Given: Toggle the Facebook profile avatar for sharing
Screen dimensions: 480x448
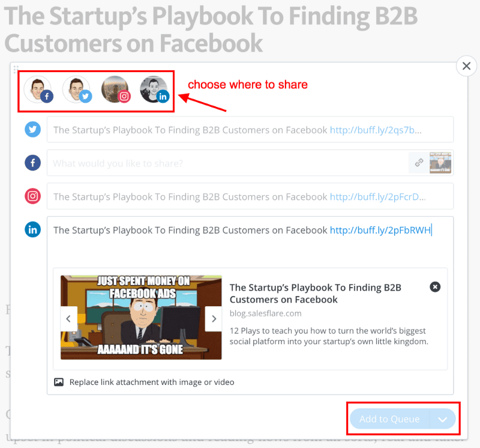Looking at the screenshot, I should 38,89.
